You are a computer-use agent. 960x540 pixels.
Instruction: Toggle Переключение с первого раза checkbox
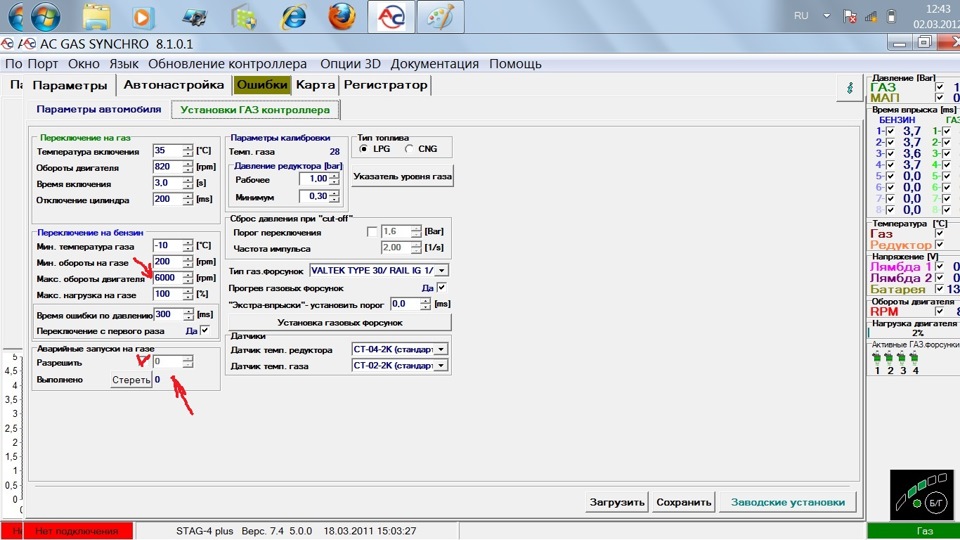pos(205,331)
